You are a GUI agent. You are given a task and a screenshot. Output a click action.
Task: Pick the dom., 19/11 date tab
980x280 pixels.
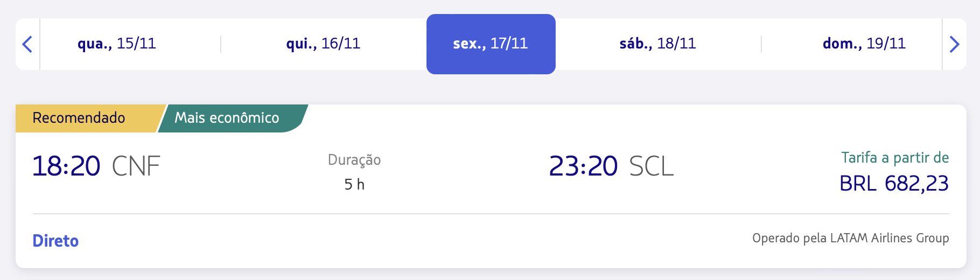[x=864, y=44]
